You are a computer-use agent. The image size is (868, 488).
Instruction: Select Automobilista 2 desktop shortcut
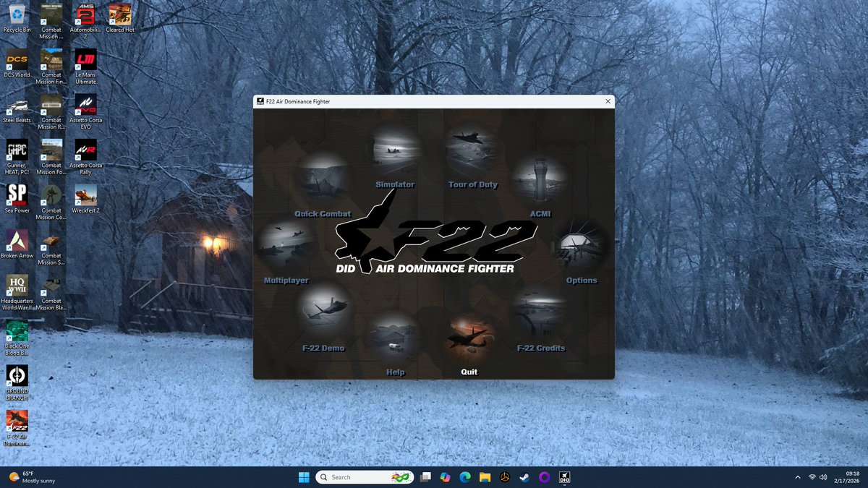pyautogui.click(x=85, y=21)
